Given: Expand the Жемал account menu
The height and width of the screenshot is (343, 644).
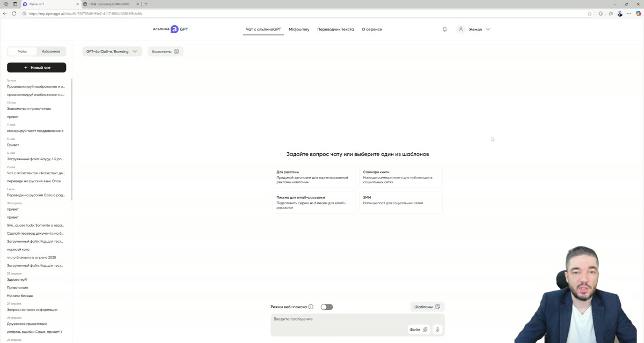Looking at the screenshot, I should 488,29.
